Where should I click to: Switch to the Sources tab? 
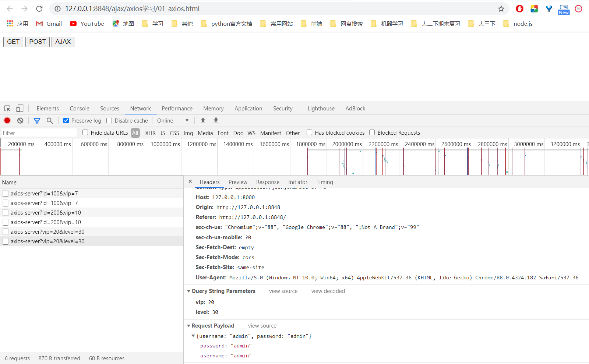(110, 109)
